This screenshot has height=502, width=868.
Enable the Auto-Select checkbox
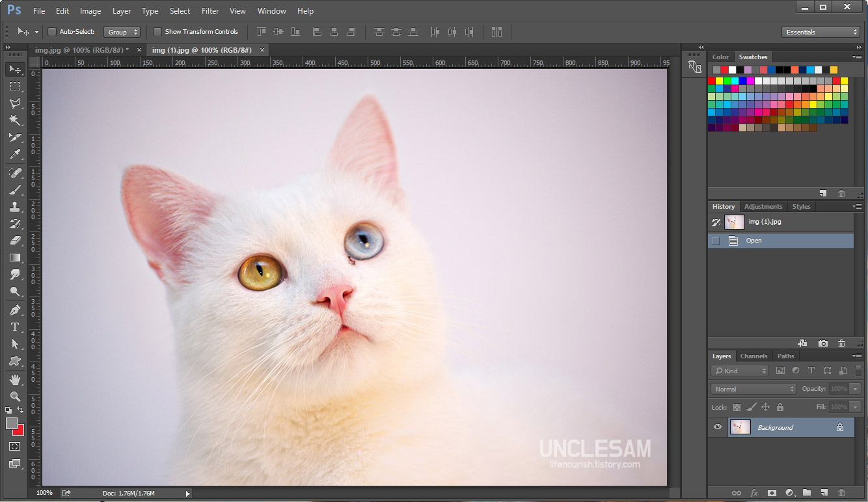pyautogui.click(x=52, y=32)
